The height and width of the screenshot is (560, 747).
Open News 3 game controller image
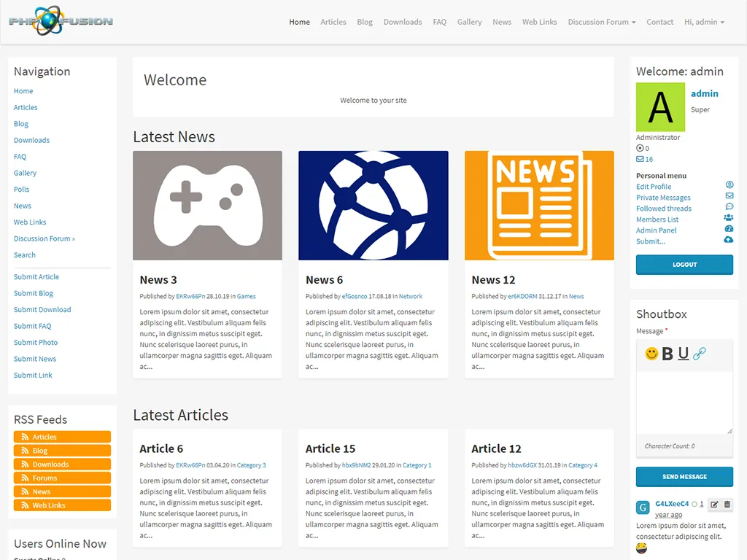[x=207, y=205]
